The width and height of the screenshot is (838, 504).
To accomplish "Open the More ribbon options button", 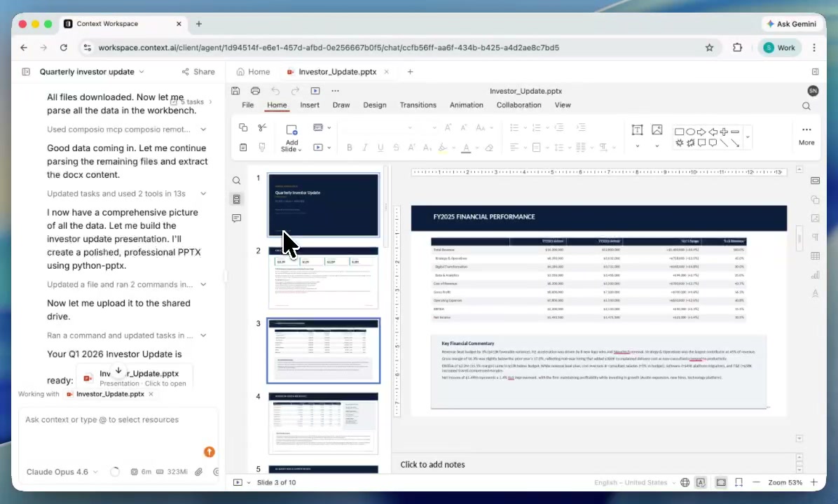I will [x=806, y=136].
